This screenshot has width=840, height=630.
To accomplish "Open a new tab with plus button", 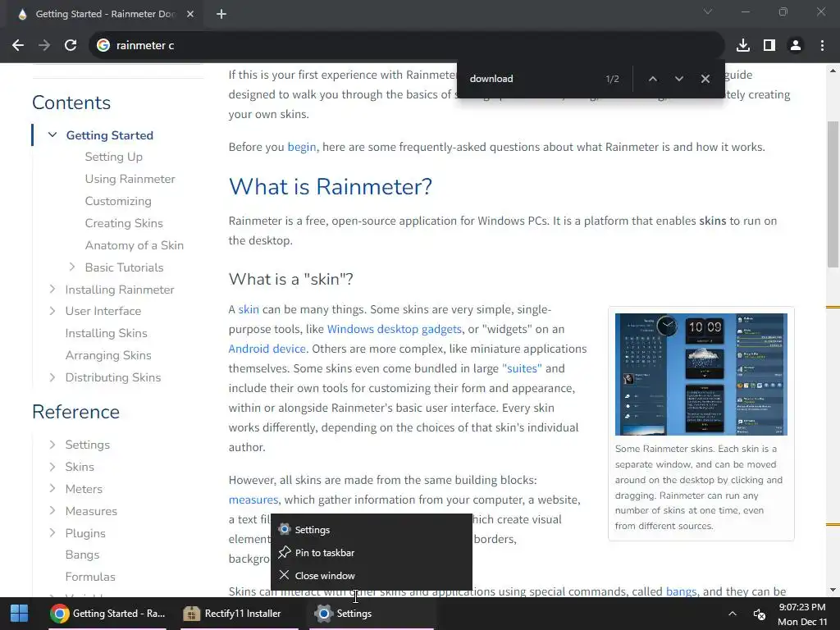I will click(221, 14).
